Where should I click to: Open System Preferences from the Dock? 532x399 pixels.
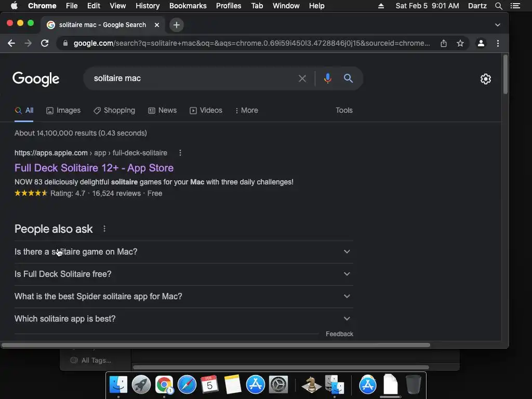coord(278,385)
